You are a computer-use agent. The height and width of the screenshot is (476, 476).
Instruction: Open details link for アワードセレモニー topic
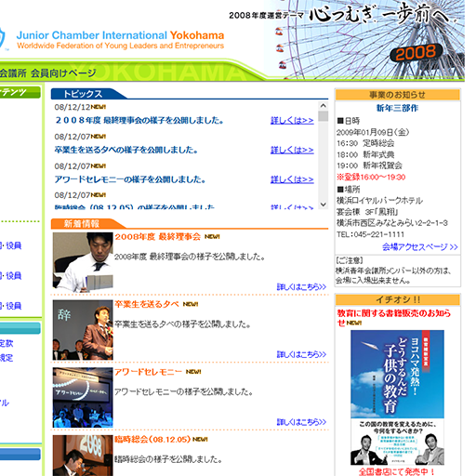(292, 179)
